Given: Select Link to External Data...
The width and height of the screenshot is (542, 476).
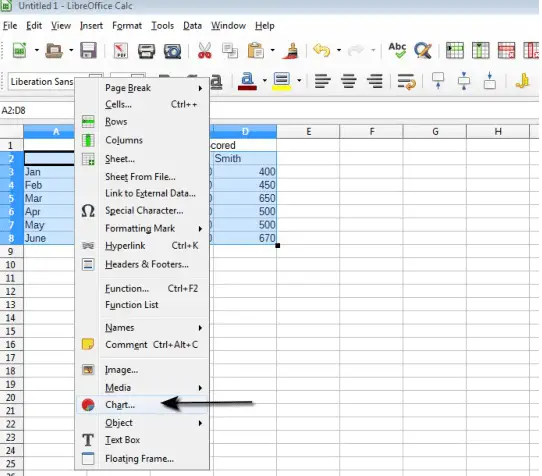Looking at the screenshot, I should [x=142, y=193].
